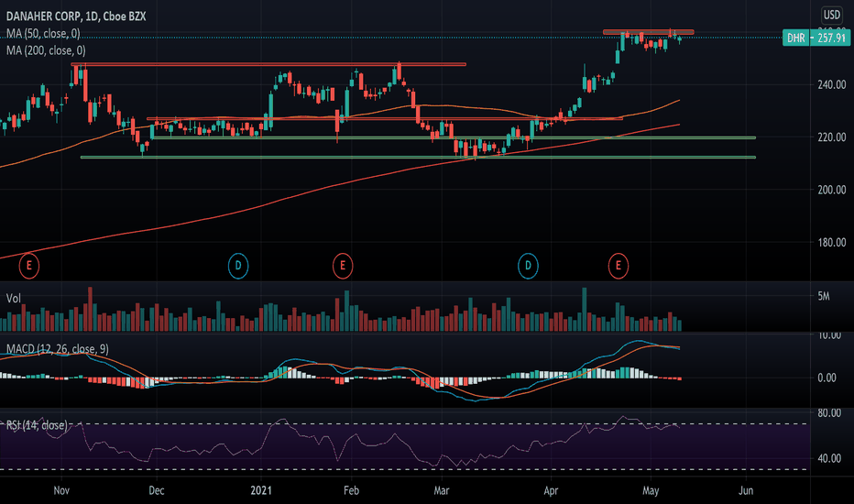
Task: Select the upper green support line at 220
Action: click(x=454, y=137)
